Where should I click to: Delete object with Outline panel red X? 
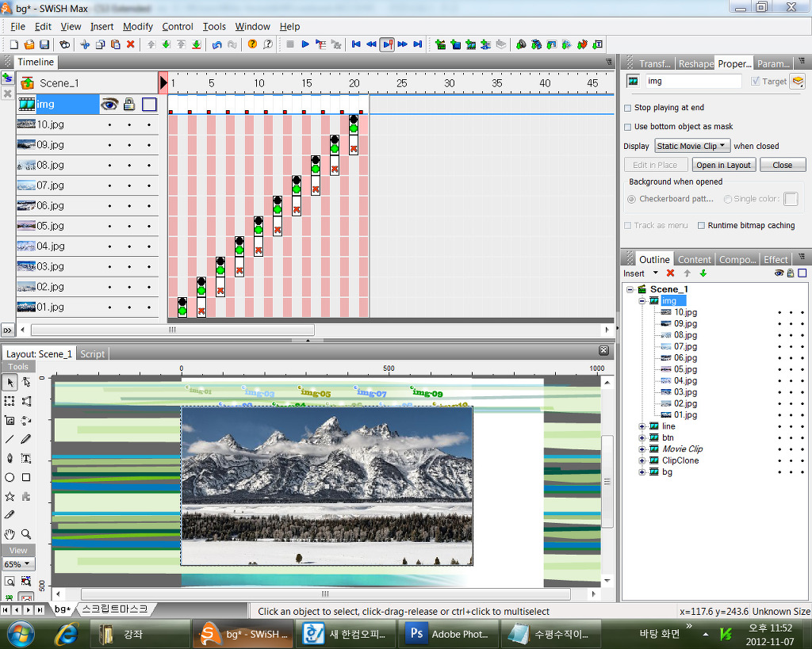click(x=671, y=273)
